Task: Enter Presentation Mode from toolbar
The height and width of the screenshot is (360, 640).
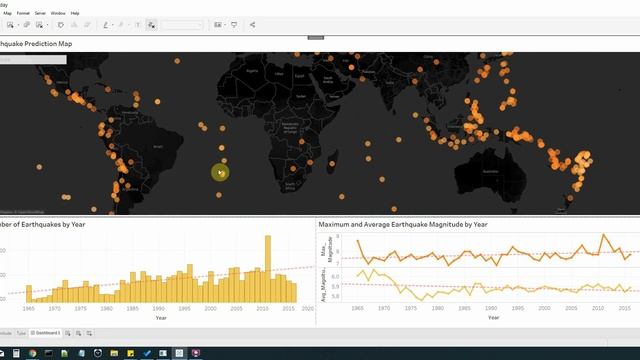Action: pyautogui.click(x=234, y=25)
